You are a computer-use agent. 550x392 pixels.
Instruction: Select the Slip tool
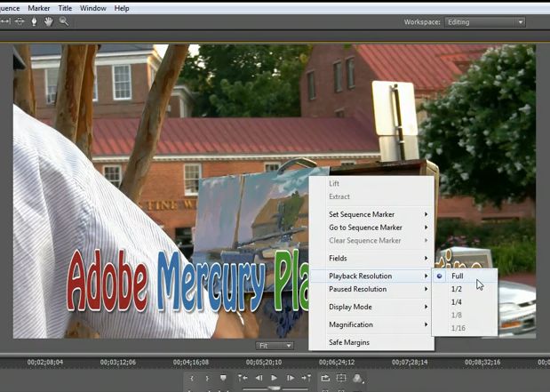5,21
